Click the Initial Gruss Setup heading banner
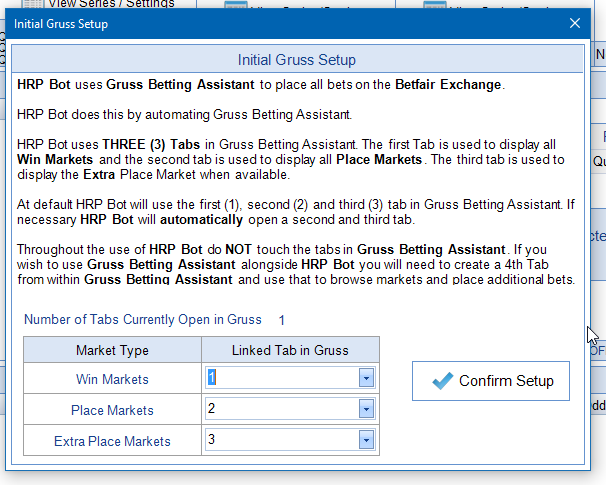 (297, 60)
